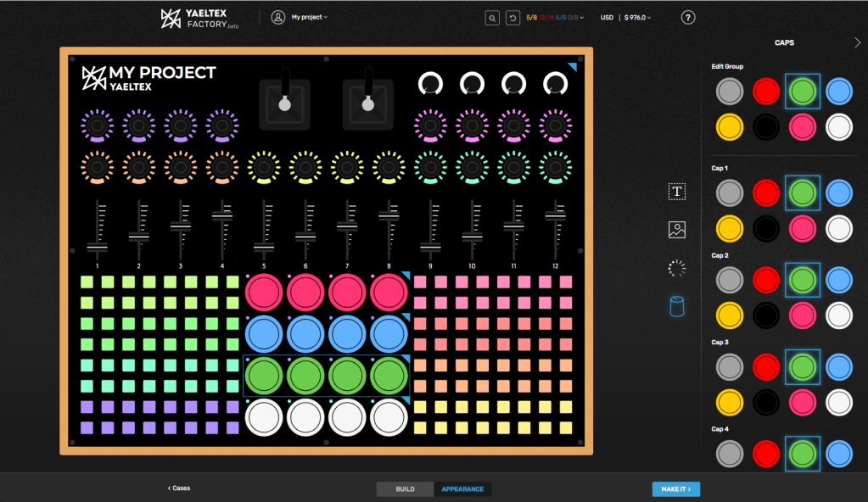The height and width of the screenshot is (502, 868).
Task: Expand the component count dropdown
Action: (x=556, y=18)
